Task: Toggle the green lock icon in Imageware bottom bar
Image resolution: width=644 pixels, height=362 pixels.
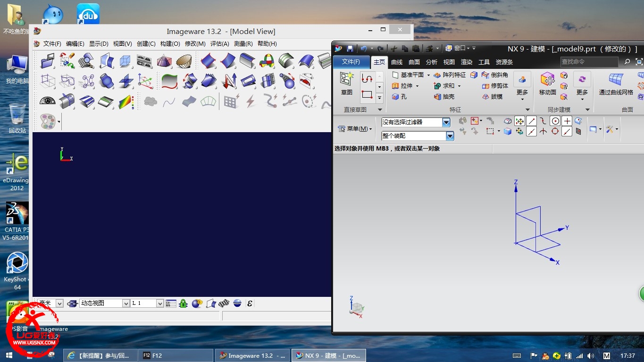Action: [x=184, y=303]
